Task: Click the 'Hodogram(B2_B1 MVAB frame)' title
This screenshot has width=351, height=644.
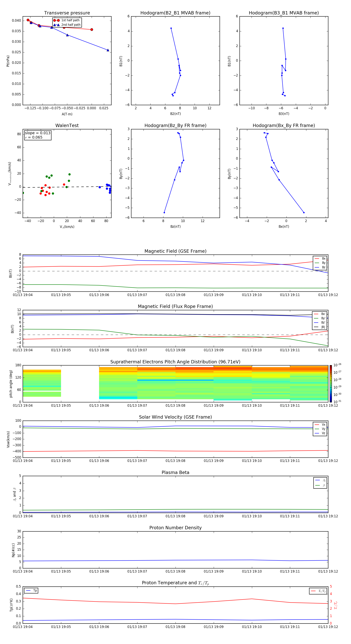Action: [175, 13]
